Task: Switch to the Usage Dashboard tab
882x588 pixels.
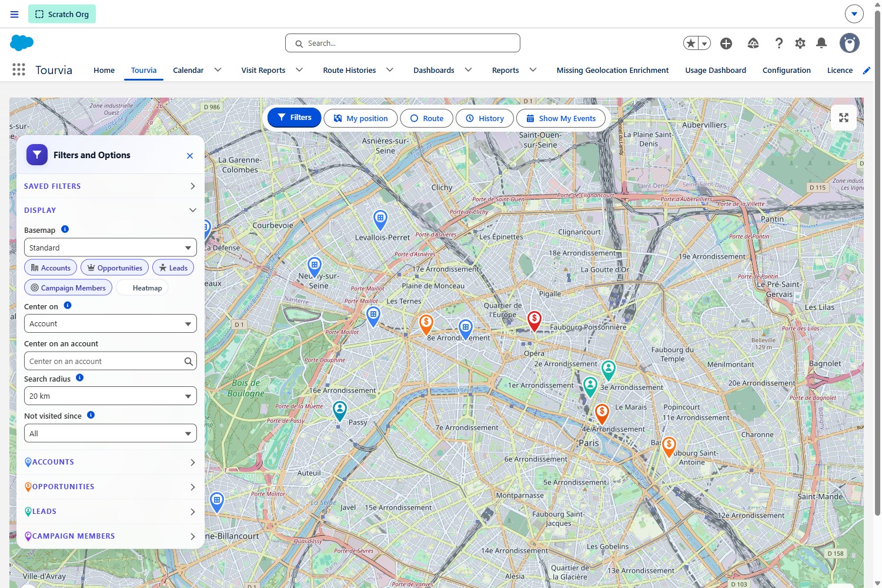Action: [716, 71]
